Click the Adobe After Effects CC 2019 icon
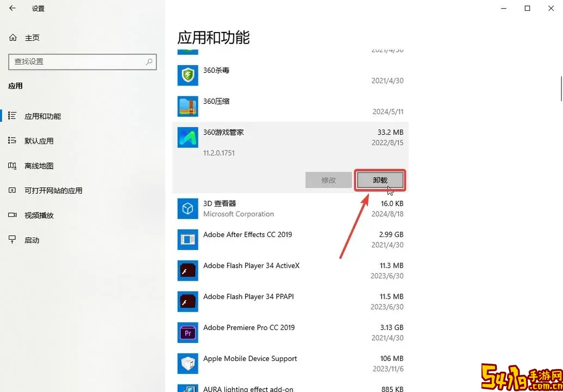The width and height of the screenshot is (563, 392). [x=188, y=239]
